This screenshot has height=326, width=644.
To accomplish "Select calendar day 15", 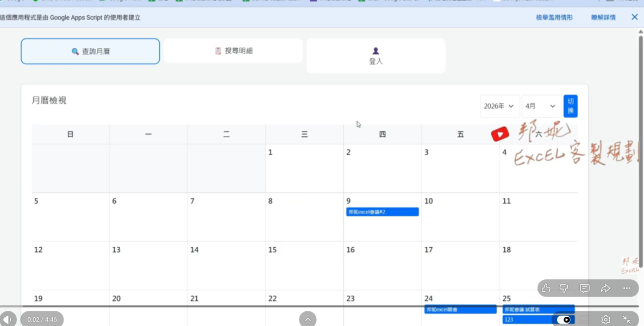I will [x=304, y=266].
